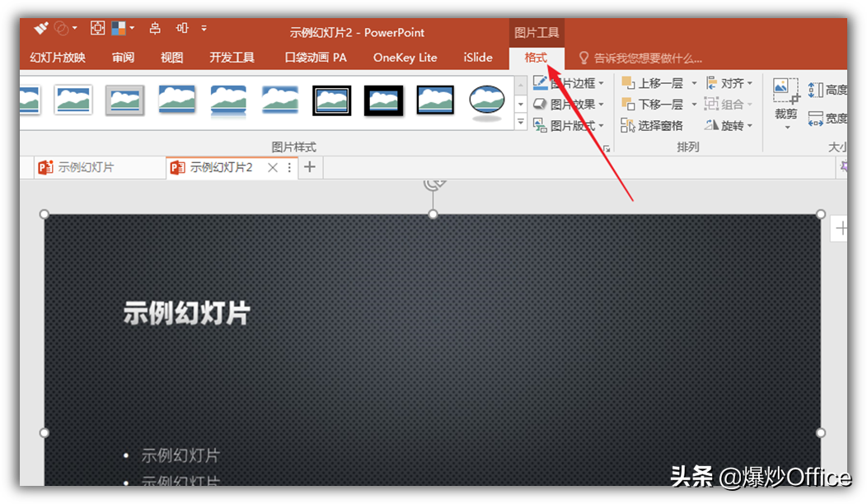Click the top-left resize handle of picture
This screenshot has width=867, height=504.
tap(45, 214)
